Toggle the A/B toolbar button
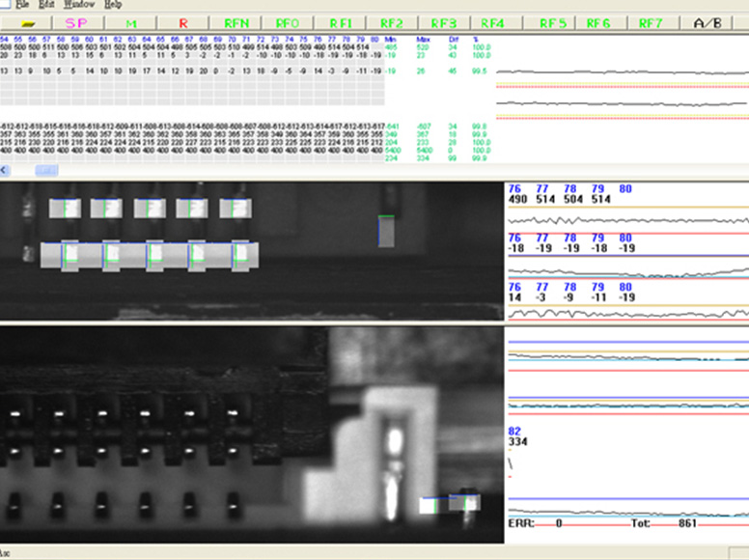 click(715, 21)
